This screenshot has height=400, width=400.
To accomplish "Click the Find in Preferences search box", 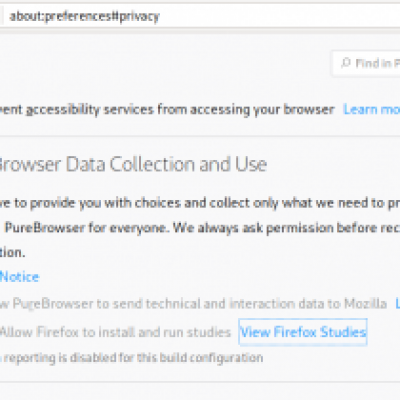I will pos(366,63).
